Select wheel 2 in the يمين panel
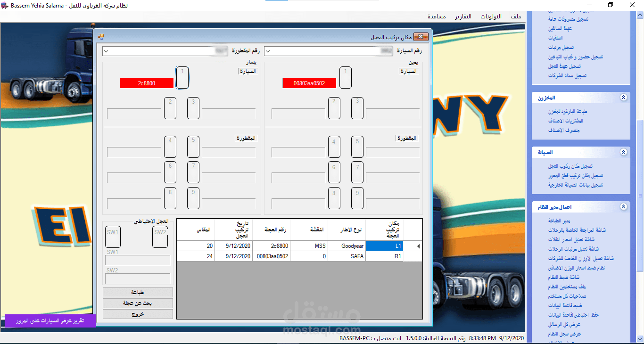644x344 pixels. [x=334, y=108]
